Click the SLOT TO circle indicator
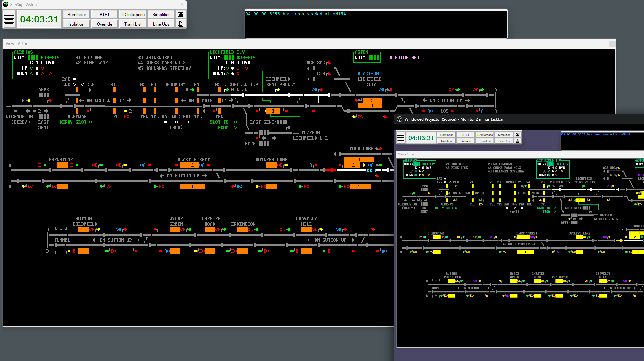The image size is (644, 361). (235, 122)
